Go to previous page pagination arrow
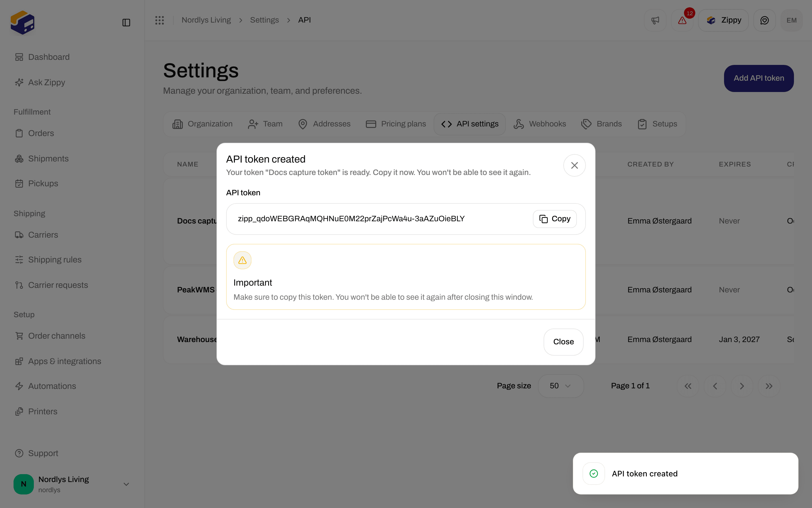 click(715, 386)
